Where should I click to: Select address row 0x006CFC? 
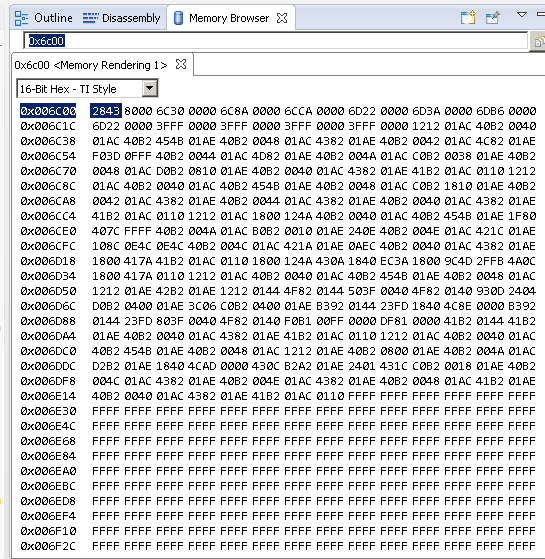coord(48,246)
